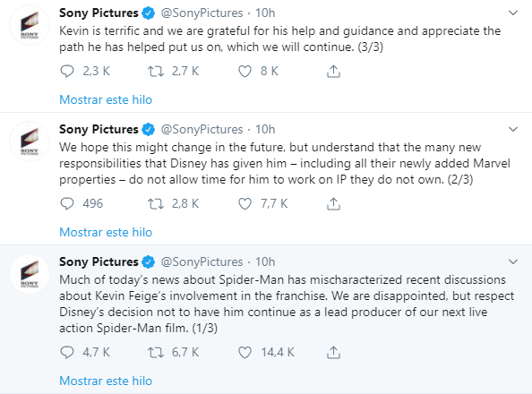This screenshot has height=394, width=532.
Task: Like the (1/3) tweet with 14,4 K likes
Action: point(245,352)
